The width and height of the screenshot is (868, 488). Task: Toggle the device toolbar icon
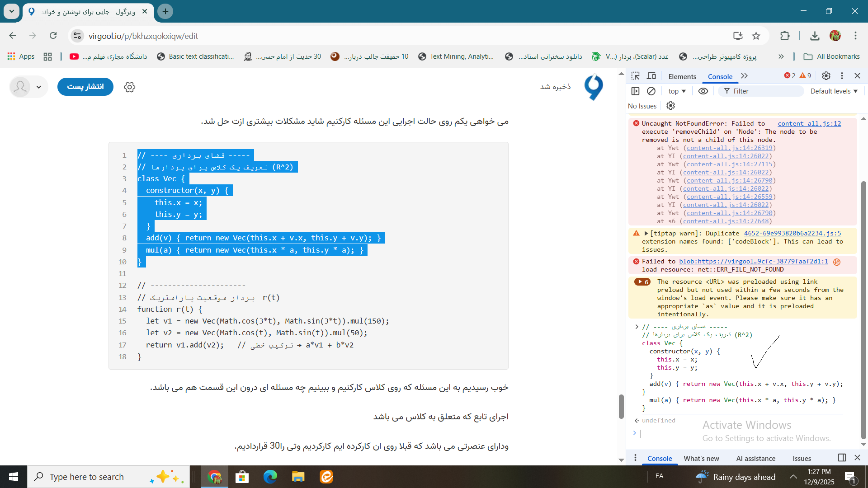click(651, 76)
